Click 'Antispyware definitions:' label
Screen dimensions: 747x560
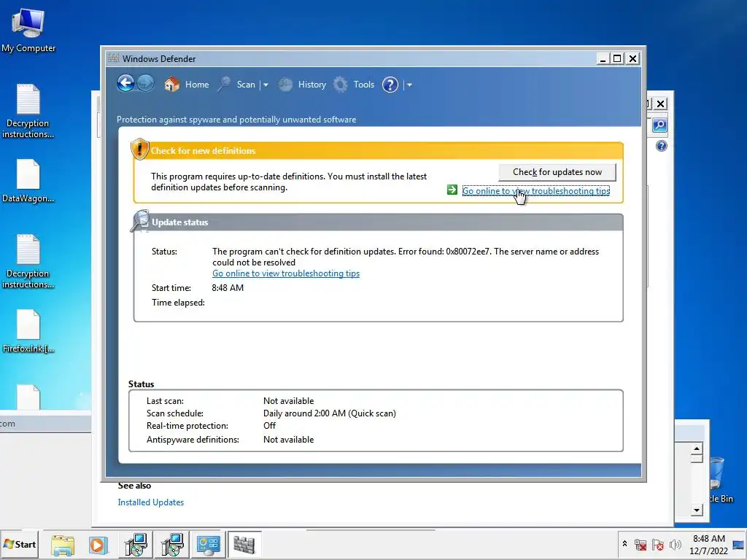point(193,440)
